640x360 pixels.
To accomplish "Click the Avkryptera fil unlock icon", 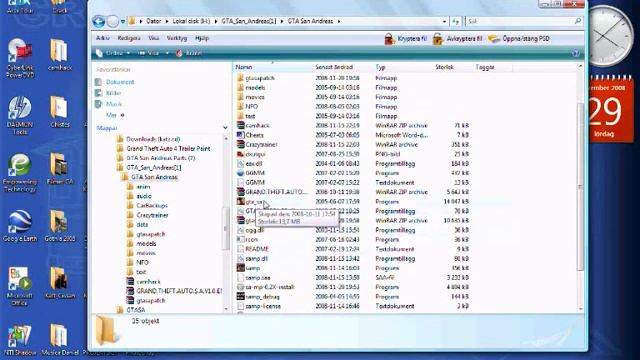I will [438, 39].
